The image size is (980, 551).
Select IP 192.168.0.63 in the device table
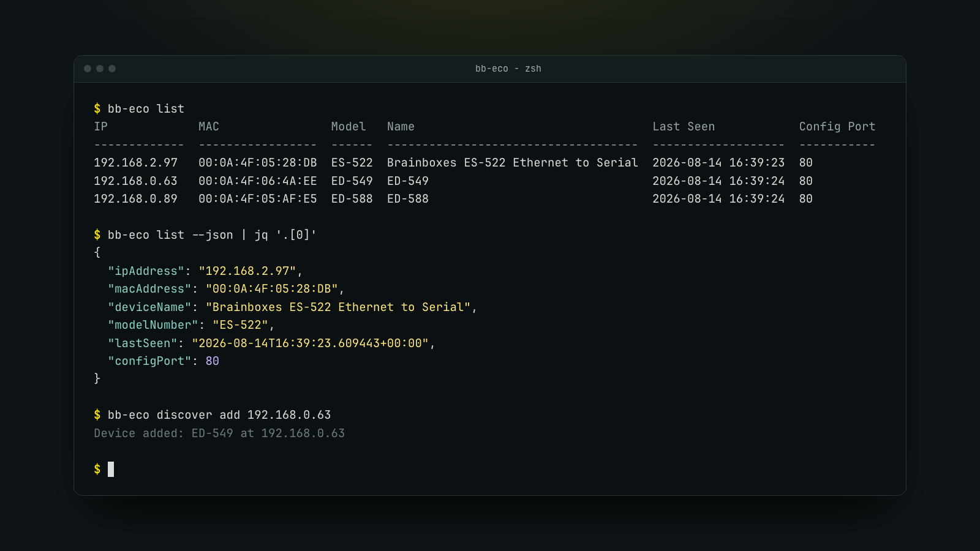(135, 181)
